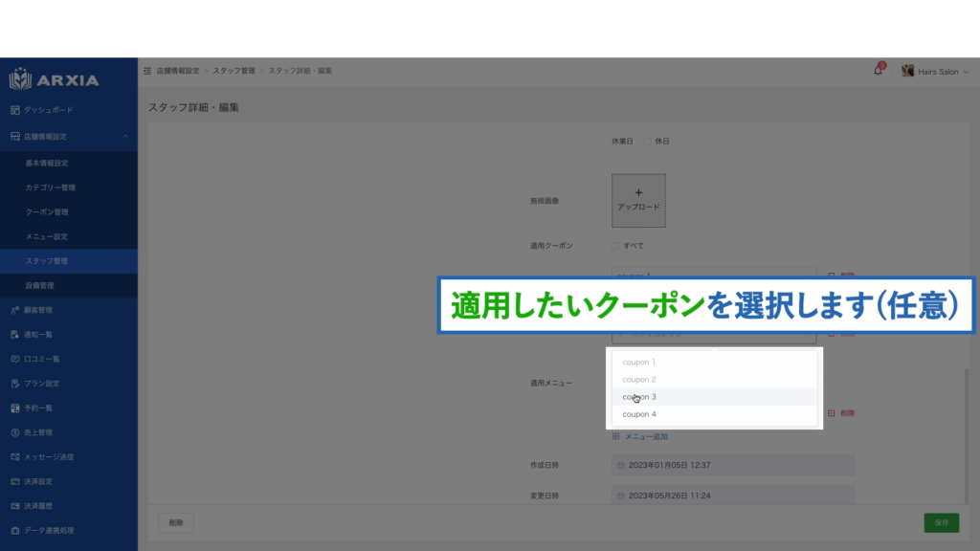
Task: Open 設備管理 submenu item
Action: tap(69, 285)
